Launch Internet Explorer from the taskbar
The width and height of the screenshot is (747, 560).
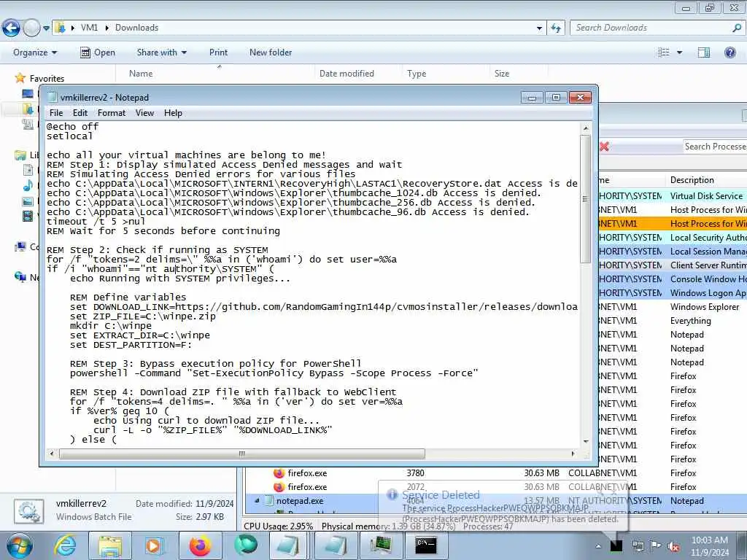(65, 545)
